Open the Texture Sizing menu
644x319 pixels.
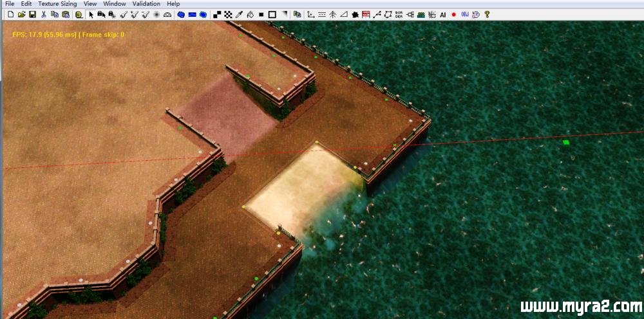click(57, 4)
